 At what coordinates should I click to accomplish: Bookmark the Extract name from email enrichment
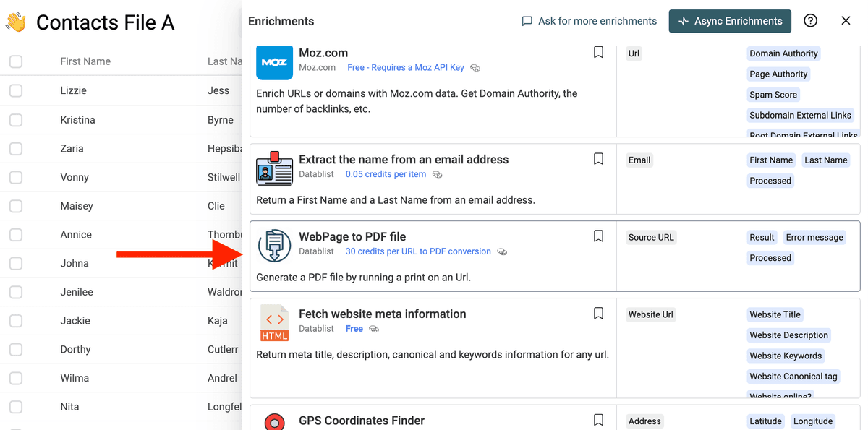pos(598,159)
